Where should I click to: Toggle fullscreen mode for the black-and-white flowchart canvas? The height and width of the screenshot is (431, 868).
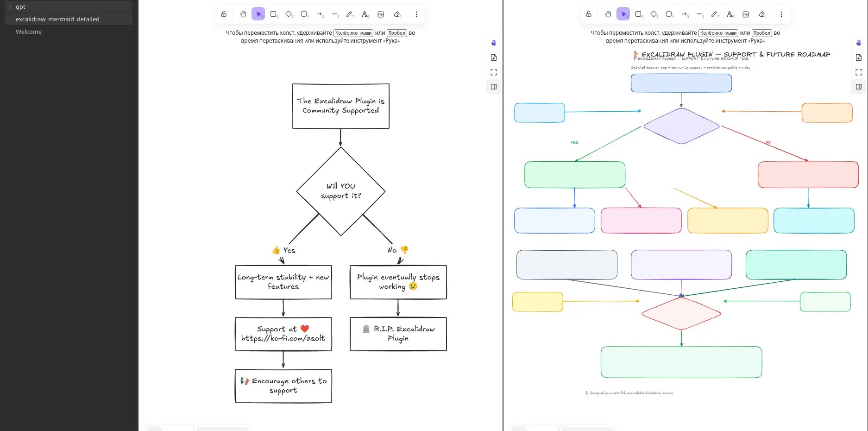494,72
